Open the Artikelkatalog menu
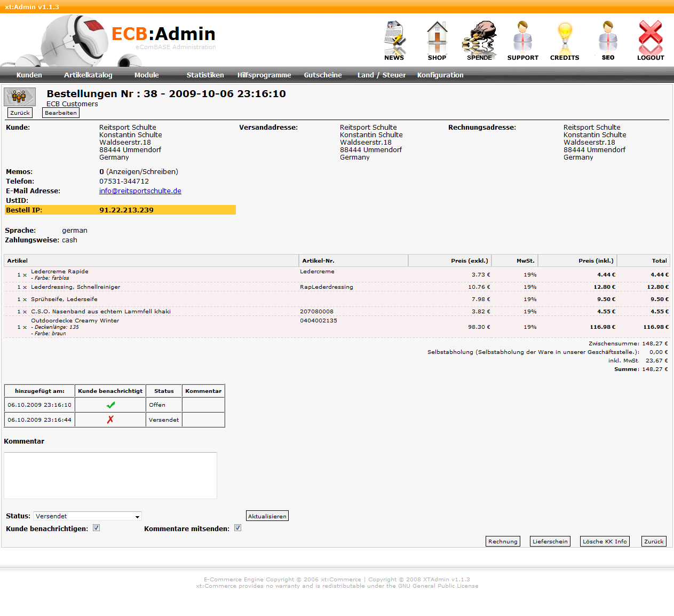The width and height of the screenshot is (674, 616). (x=88, y=75)
